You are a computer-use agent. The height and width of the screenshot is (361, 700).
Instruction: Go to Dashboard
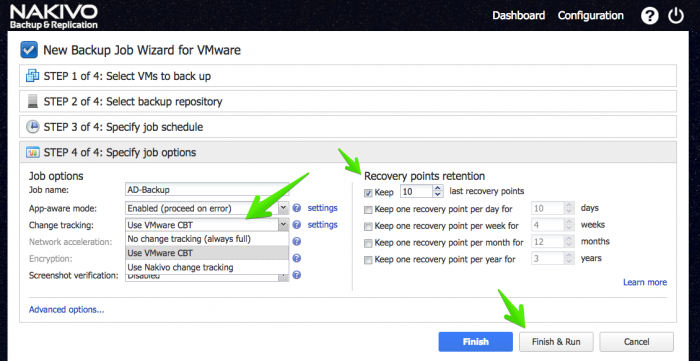[x=518, y=16]
